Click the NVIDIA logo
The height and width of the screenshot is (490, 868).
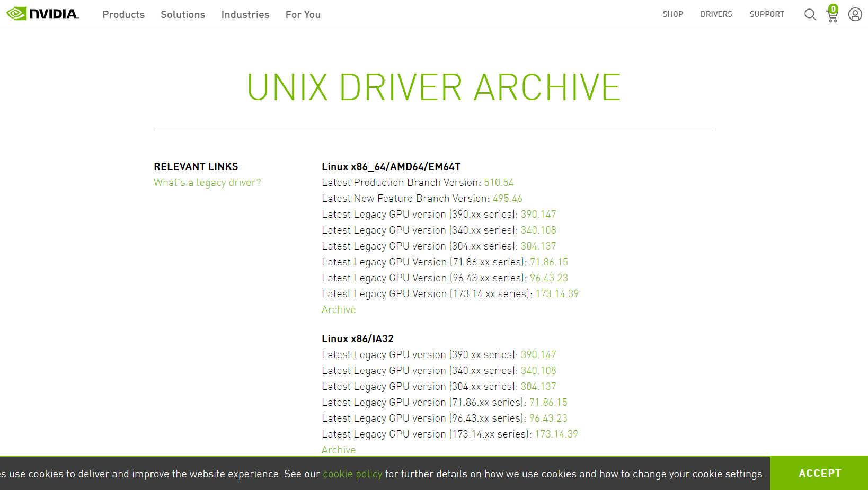[42, 14]
